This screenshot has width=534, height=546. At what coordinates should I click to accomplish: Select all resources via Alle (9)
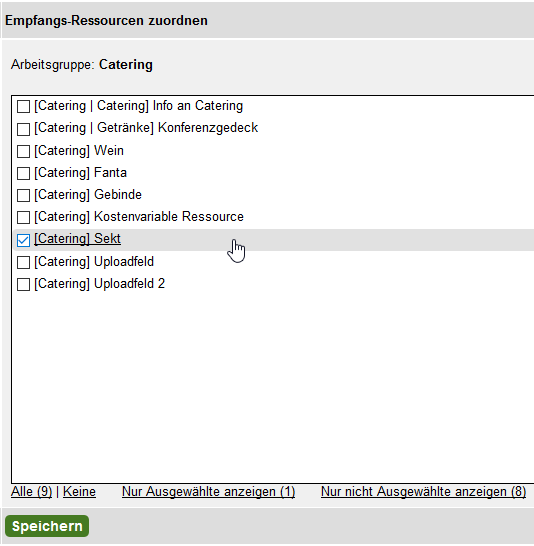point(31,492)
